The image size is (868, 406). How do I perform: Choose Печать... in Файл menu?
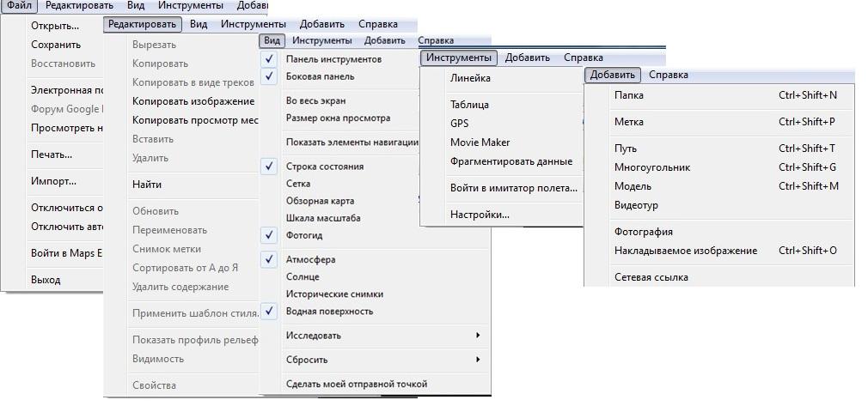(x=52, y=155)
